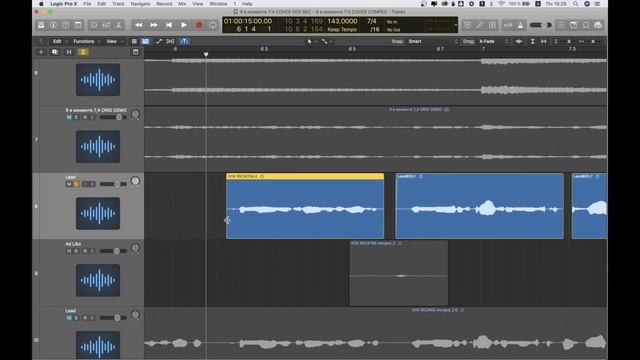Viewport: 640px width, 360px height.
Task: Open the File menu
Action: (87, 4)
